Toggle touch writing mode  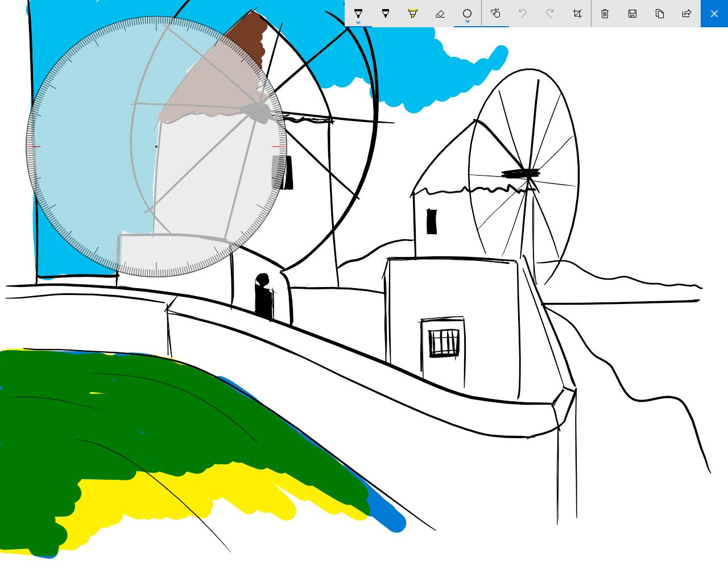(495, 13)
